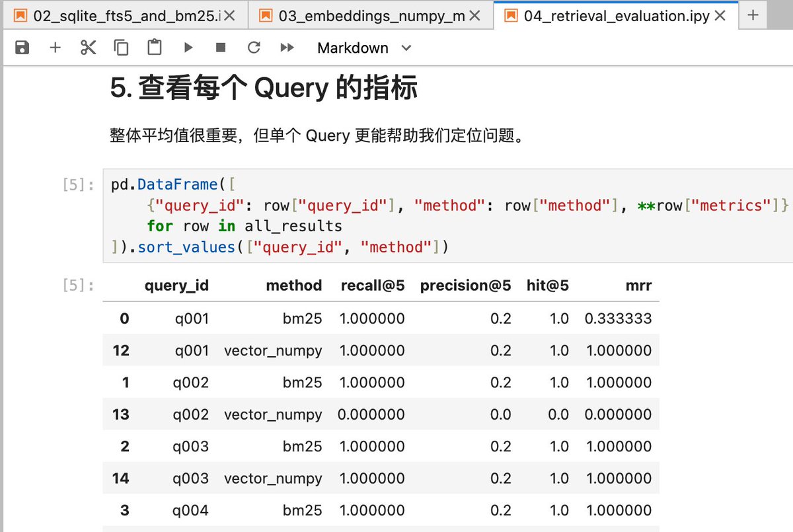Run the selected cell with the play icon
Image resolution: width=793 pixels, height=532 pixels.
pos(188,48)
